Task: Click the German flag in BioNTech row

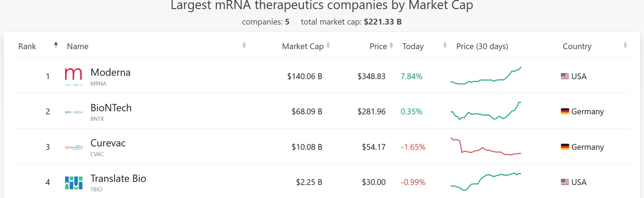Action: tap(565, 112)
